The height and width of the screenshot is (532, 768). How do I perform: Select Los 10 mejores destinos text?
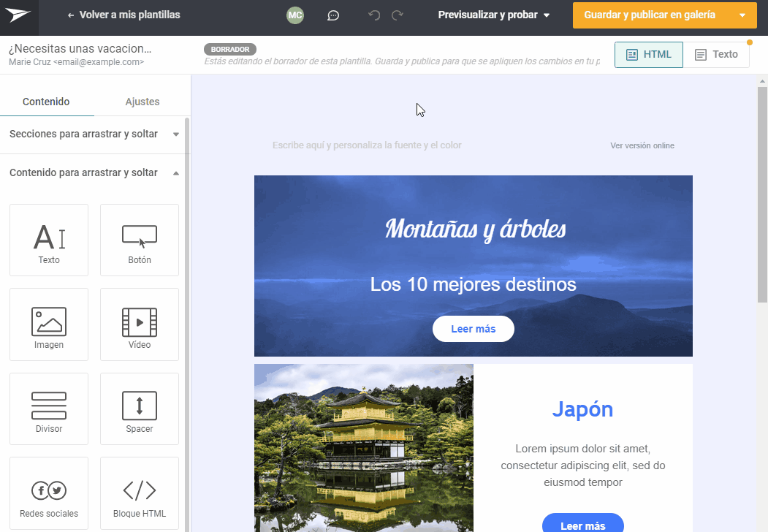point(473,284)
